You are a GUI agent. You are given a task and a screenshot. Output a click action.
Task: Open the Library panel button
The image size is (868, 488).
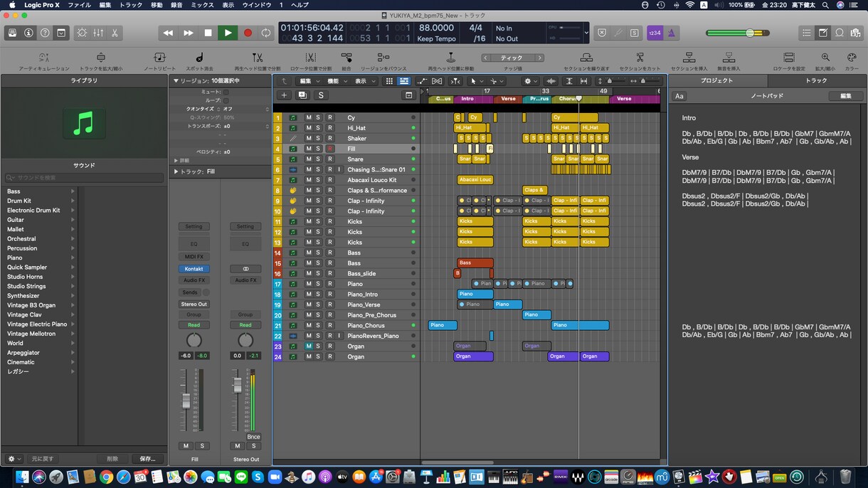(x=11, y=33)
